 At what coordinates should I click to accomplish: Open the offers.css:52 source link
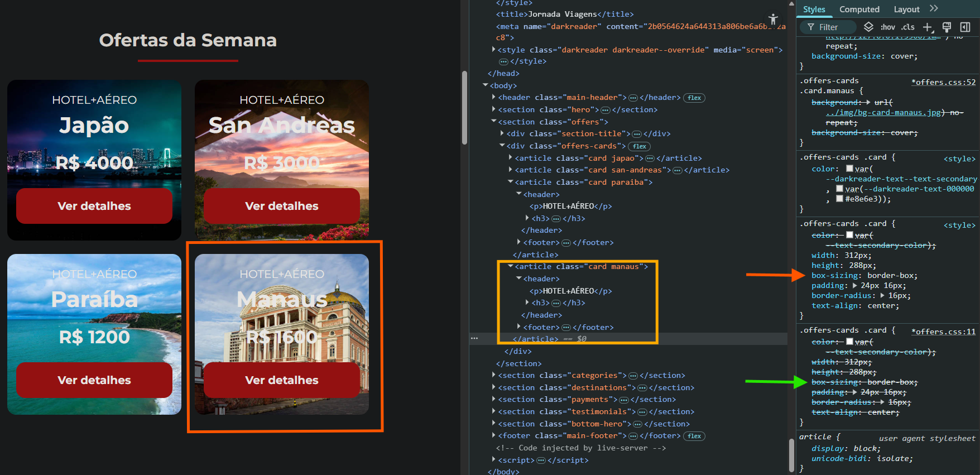(x=944, y=82)
